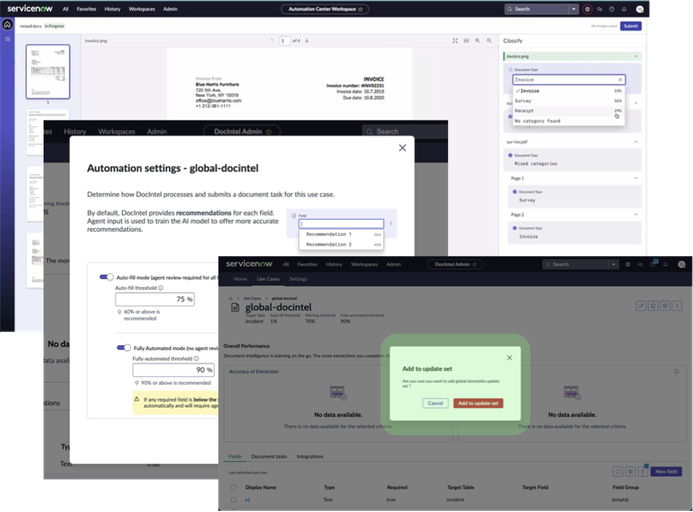Click the star on Automation Center Workspace

pyautogui.click(x=360, y=9)
